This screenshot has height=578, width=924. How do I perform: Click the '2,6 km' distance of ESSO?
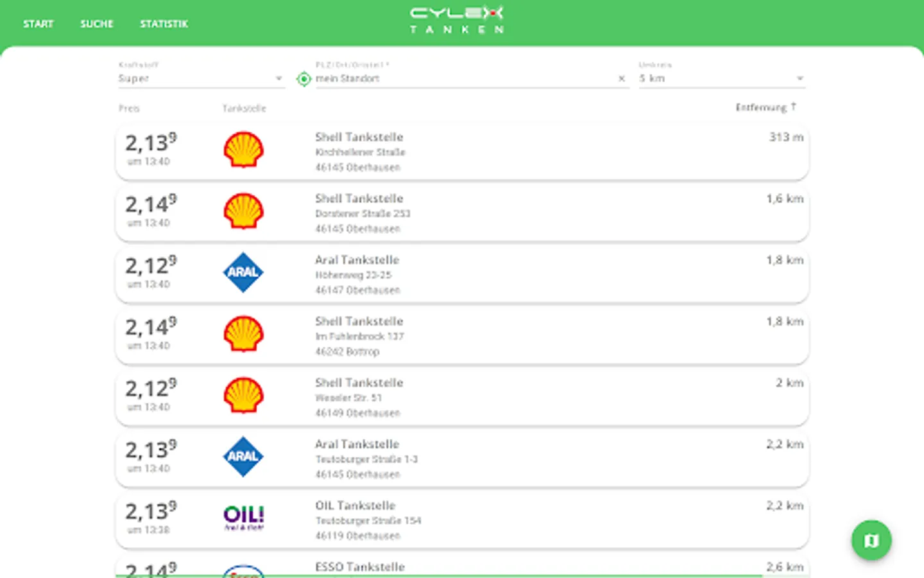[785, 567]
